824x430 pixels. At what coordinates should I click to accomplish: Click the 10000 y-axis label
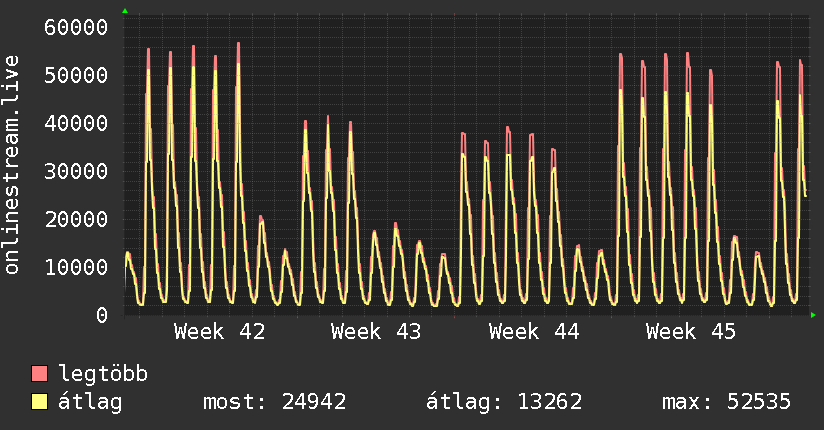(76, 268)
